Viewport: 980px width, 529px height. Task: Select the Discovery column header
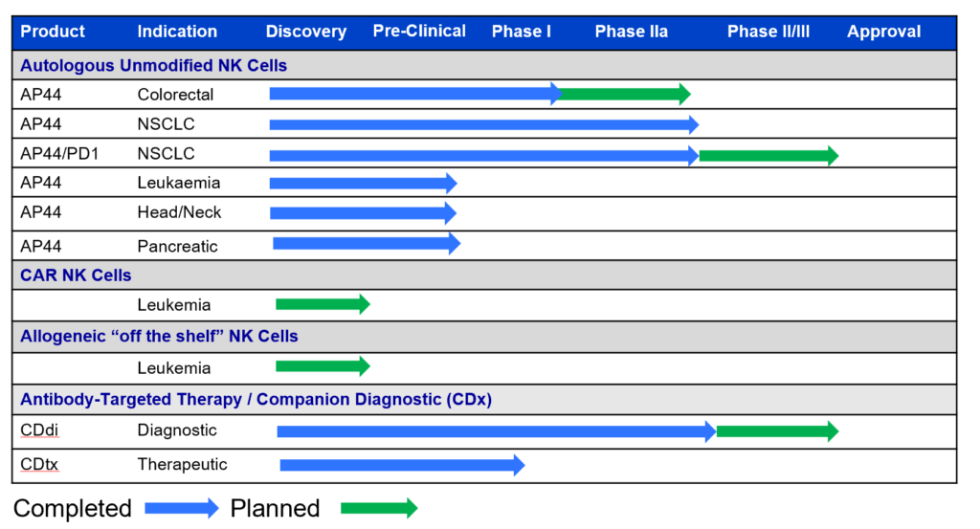pos(306,32)
